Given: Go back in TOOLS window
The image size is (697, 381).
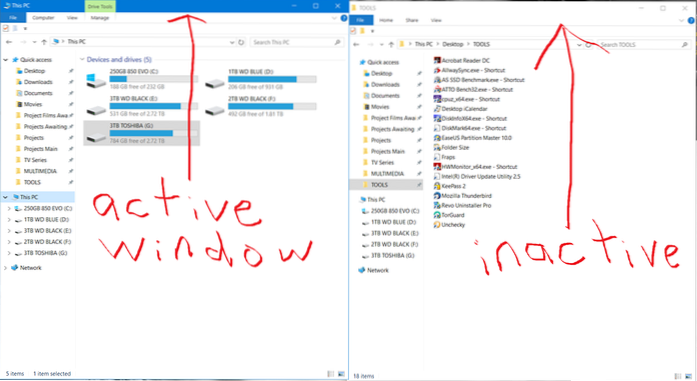Looking at the screenshot, I should pyautogui.click(x=357, y=44).
